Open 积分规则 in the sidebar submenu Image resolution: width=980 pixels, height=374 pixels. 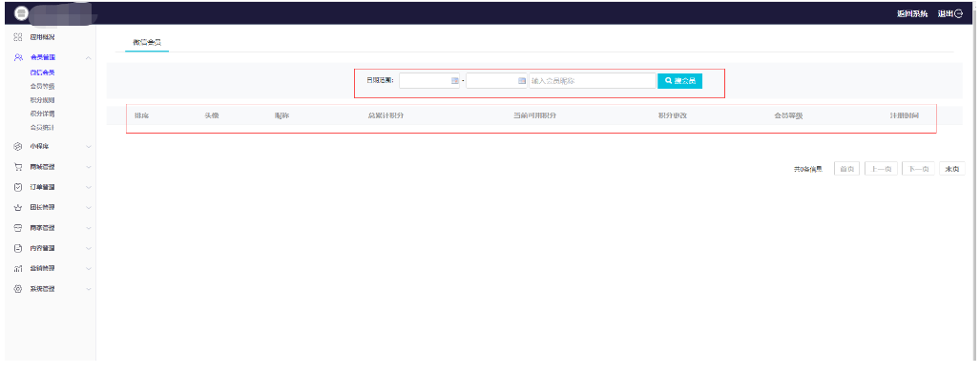point(43,100)
